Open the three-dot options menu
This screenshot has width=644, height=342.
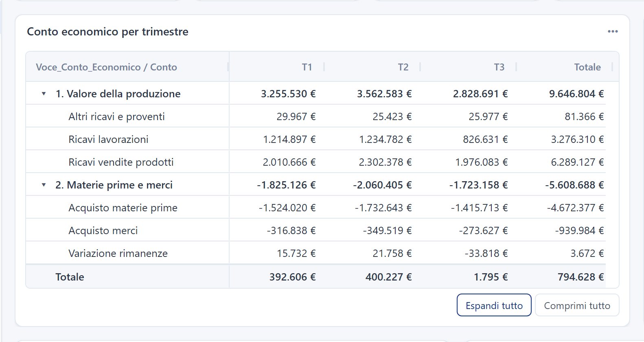tap(613, 31)
